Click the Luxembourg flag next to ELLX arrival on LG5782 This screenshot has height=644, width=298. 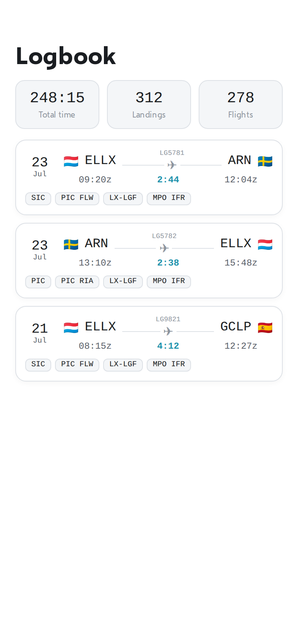(x=265, y=245)
